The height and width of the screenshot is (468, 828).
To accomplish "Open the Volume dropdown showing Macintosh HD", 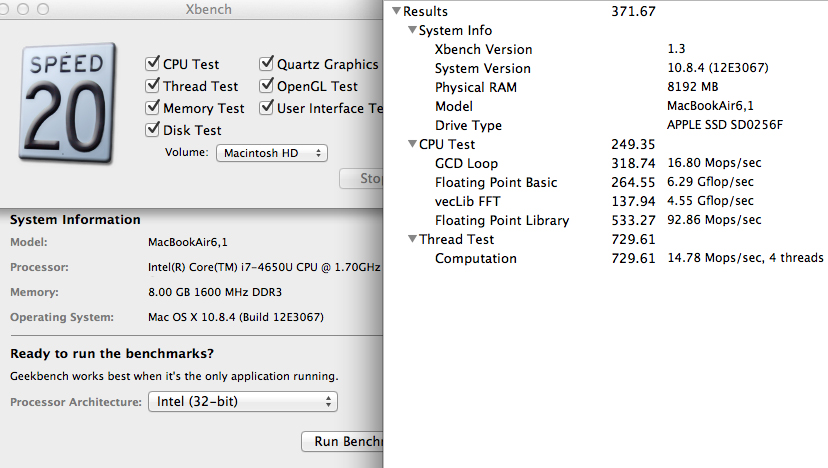I will pyautogui.click(x=272, y=153).
